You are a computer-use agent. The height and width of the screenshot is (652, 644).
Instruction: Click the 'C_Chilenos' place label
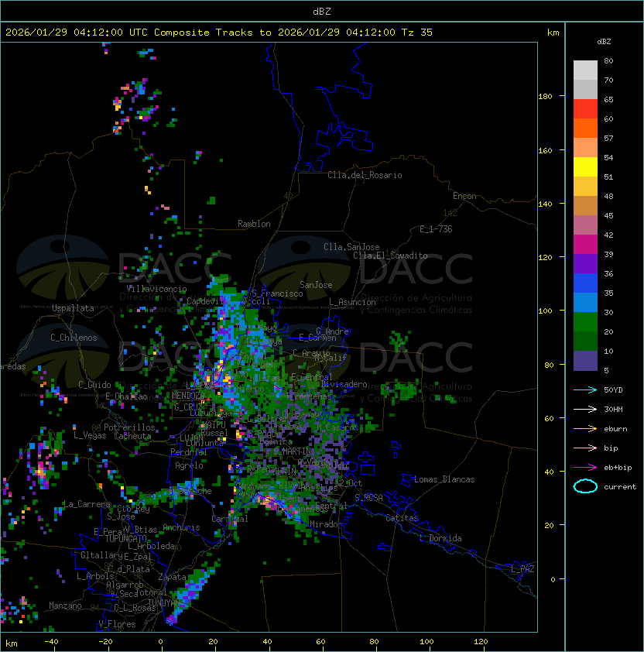coord(74,338)
